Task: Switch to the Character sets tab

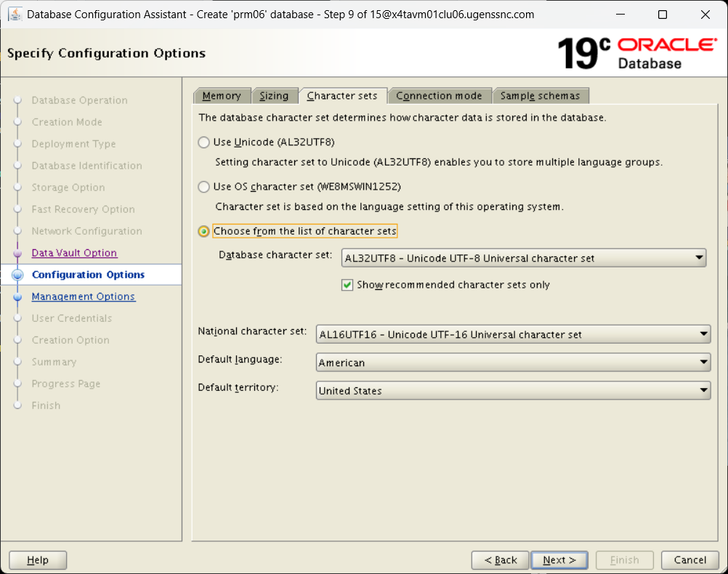Action: (x=343, y=96)
